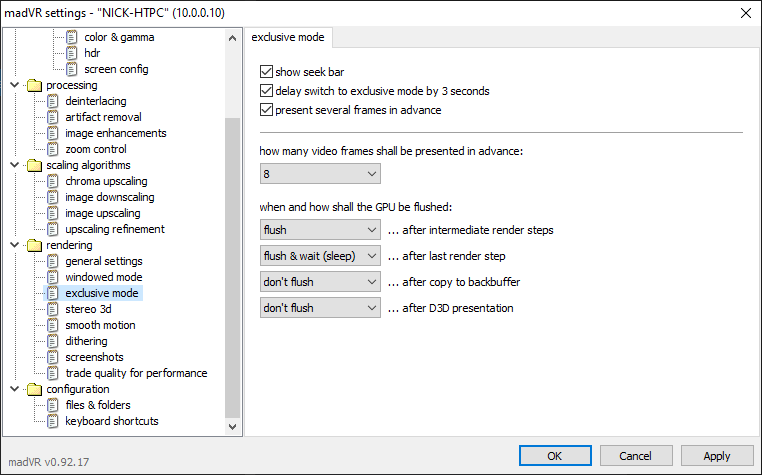The width and height of the screenshot is (762, 475).
Task: Uncheck 'show seek bar' checkbox
Action: tap(266, 72)
